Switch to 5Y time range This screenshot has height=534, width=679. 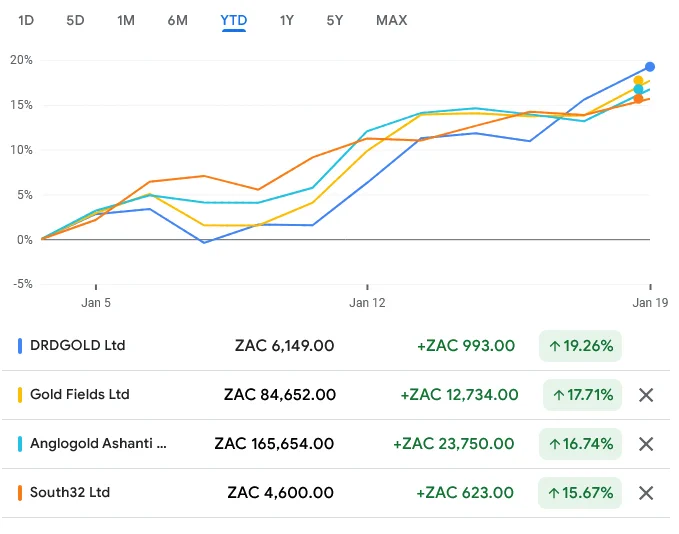(x=335, y=20)
